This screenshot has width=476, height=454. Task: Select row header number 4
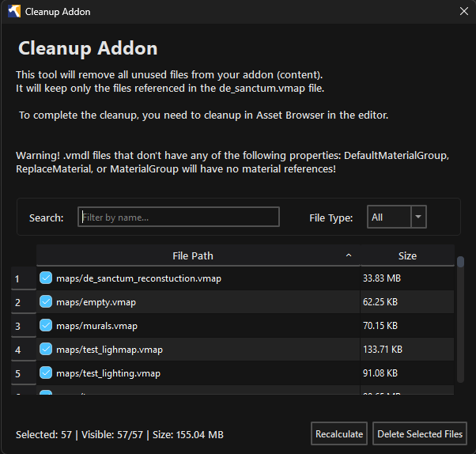[x=24, y=350]
